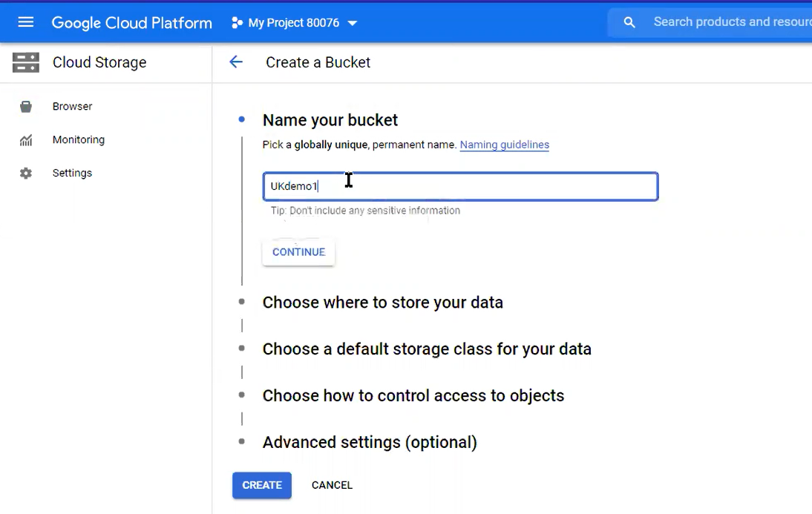
Task: Click the search magnifier icon
Action: coord(629,22)
